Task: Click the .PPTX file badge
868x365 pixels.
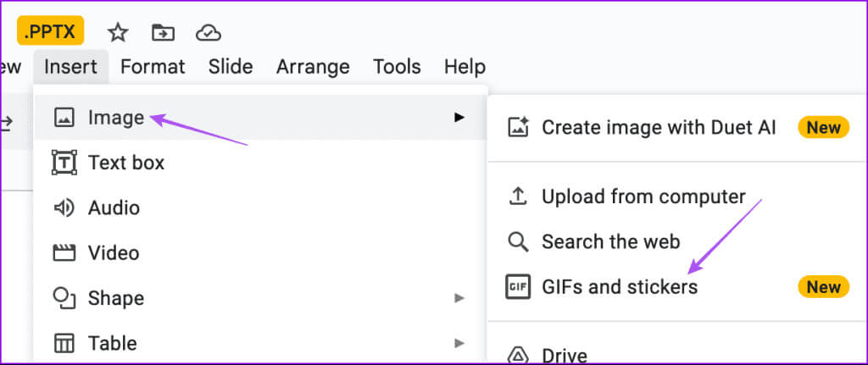Action: click(x=50, y=30)
